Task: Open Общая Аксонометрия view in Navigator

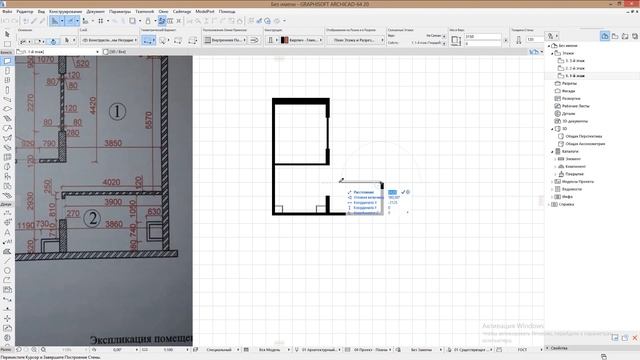Action: (x=585, y=144)
